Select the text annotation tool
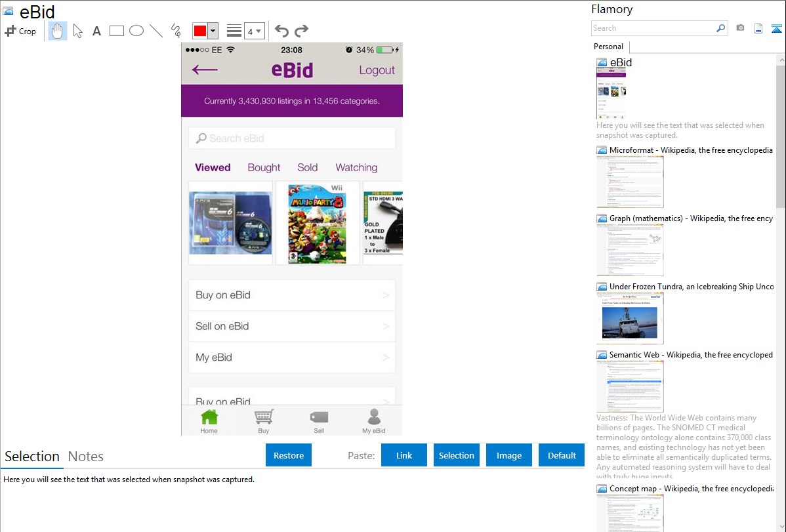This screenshot has width=786, height=532. pyautogui.click(x=96, y=31)
